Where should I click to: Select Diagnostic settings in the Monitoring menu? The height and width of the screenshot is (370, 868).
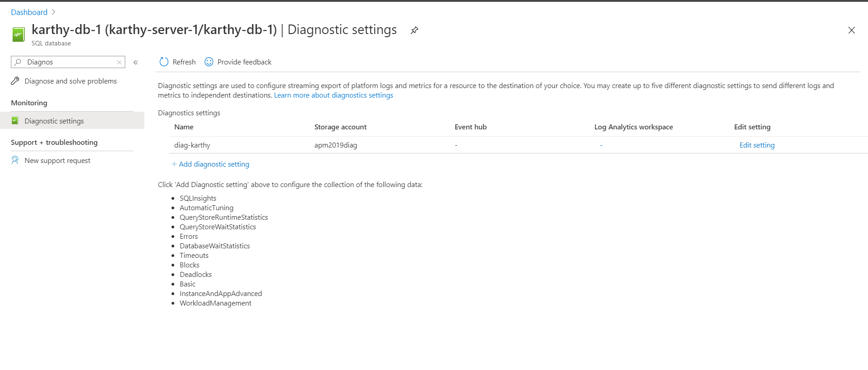click(x=54, y=121)
